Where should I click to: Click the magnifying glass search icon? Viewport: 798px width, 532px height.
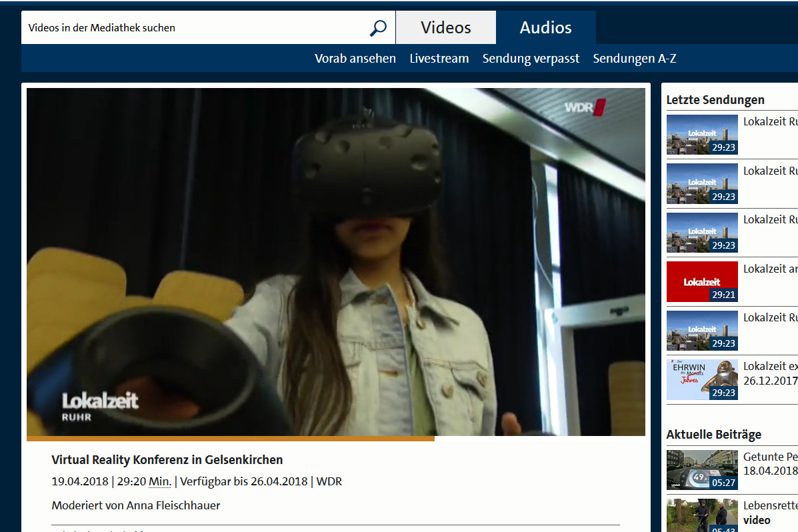[378, 28]
